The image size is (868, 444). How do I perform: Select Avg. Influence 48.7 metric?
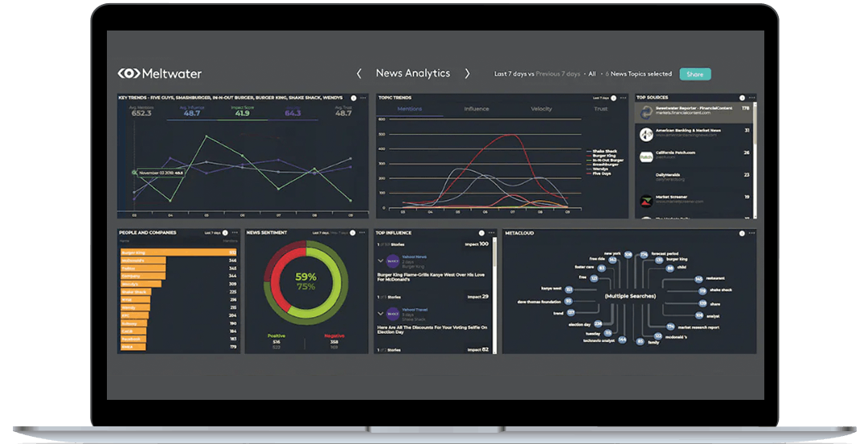coord(191,112)
